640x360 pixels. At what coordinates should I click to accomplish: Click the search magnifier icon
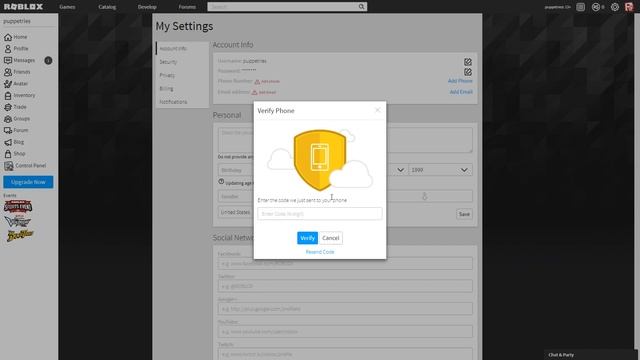click(361, 7)
